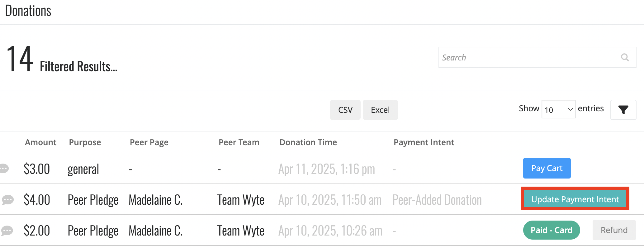Open the comment bubble on the $2.00 row
Viewport: 644px width, 248px height.
click(7, 231)
